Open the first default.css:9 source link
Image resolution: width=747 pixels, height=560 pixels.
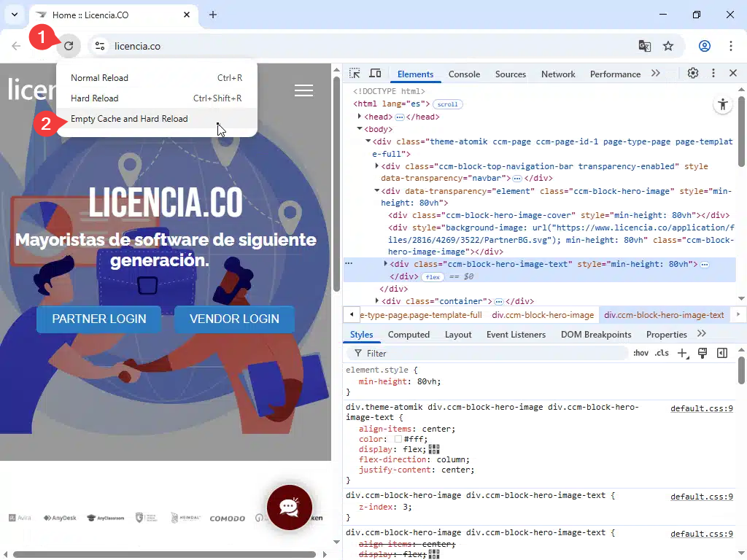click(701, 408)
